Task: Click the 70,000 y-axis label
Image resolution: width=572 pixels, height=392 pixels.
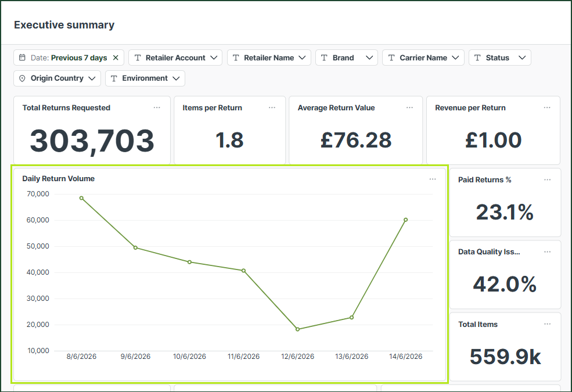Action: (x=38, y=194)
